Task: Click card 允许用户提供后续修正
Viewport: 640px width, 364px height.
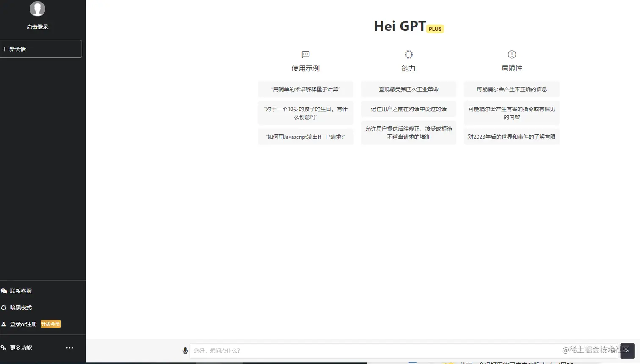Action: (408, 133)
